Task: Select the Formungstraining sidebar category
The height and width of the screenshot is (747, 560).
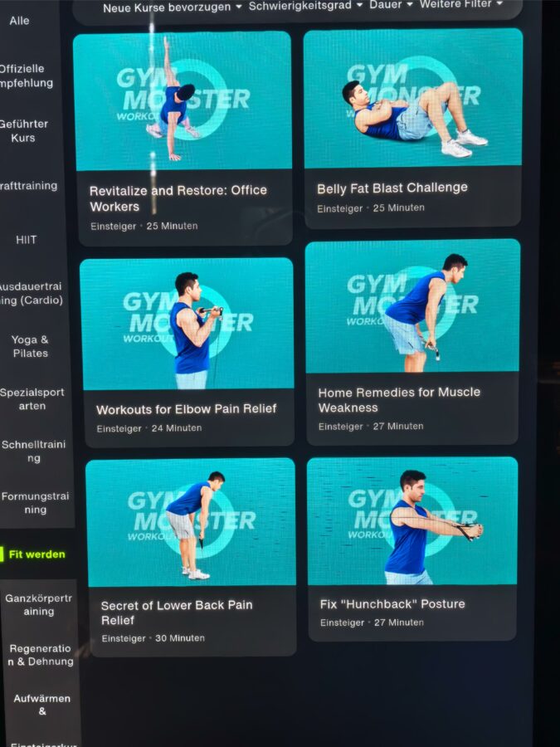Action: click(35, 503)
